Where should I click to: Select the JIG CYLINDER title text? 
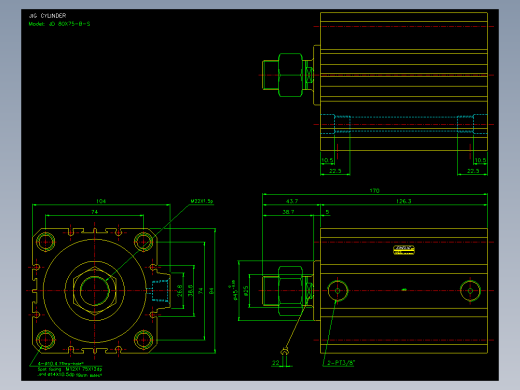pyautogui.click(x=47, y=16)
